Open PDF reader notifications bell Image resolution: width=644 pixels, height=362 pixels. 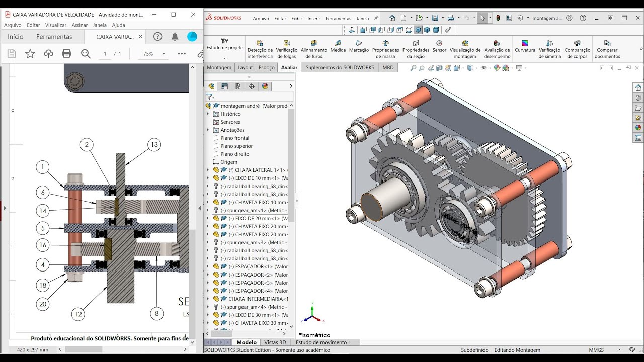point(175,37)
